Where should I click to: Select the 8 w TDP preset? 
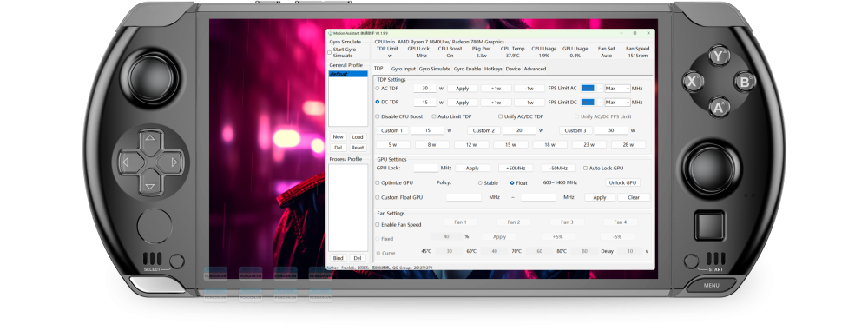click(432, 145)
